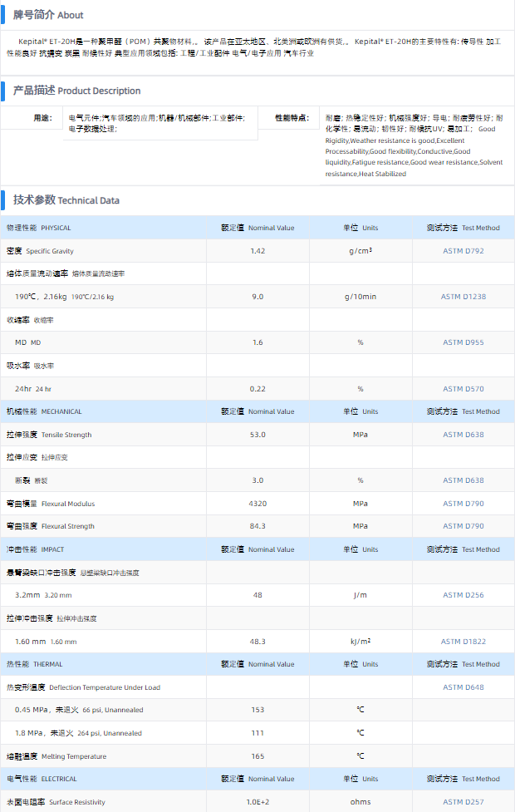Click the 冲击性能 IMPACT table header

(36, 549)
